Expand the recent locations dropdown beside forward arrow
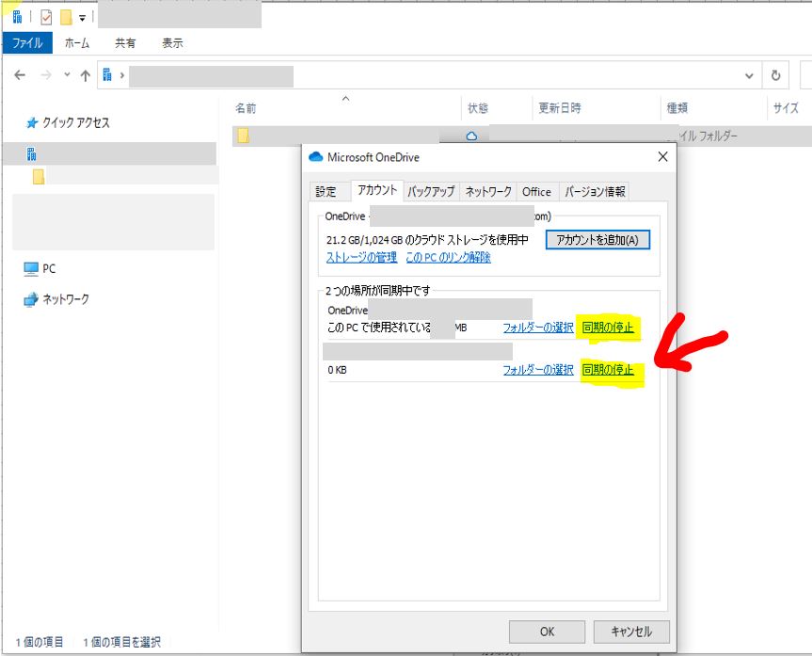Screen dimensions: 812x656 [x=67, y=75]
